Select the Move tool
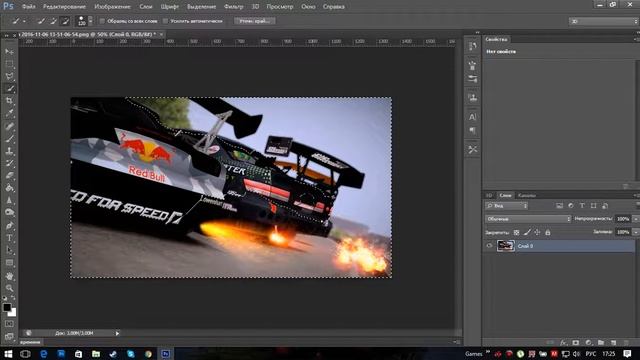The height and width of the screenshot is (360, 640). [9, 51]
